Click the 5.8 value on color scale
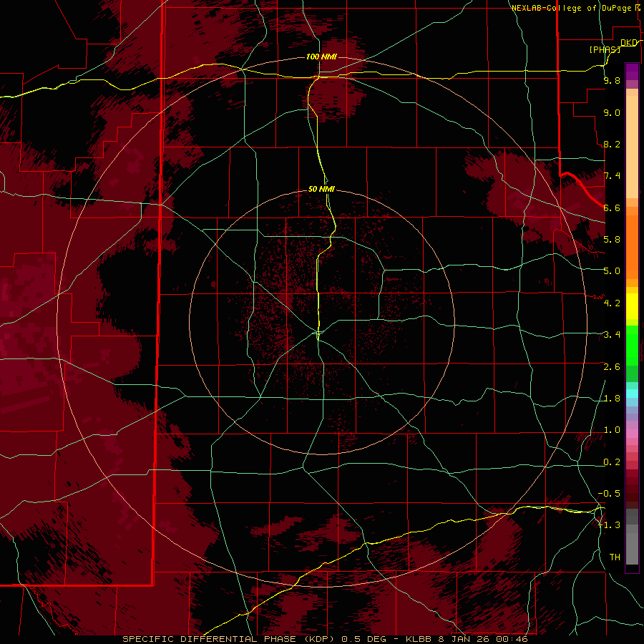Image resolution: width=644 pixels, height=644 pixels. pos(612,239)
